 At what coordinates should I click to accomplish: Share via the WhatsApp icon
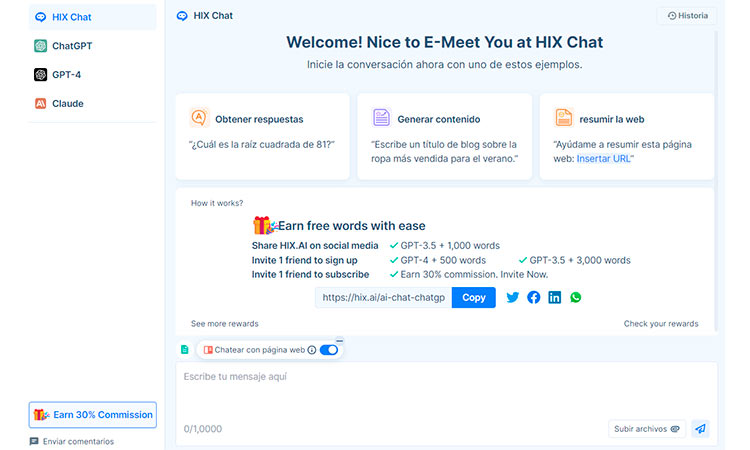point(575,297)
